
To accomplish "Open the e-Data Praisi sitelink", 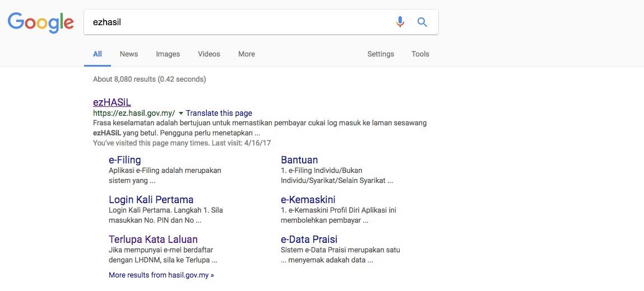I will coord(309,240).
